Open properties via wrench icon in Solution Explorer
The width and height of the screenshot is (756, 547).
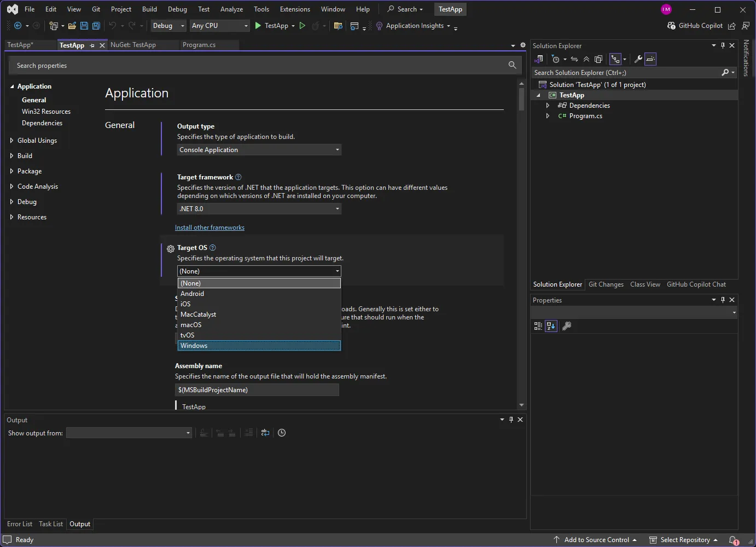(x=638, y=59)
